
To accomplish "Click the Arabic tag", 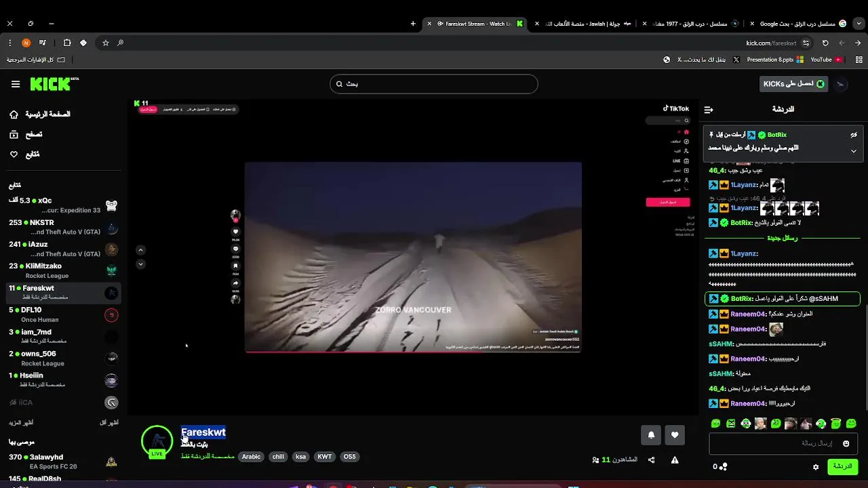I will click(x=252, y=457).
